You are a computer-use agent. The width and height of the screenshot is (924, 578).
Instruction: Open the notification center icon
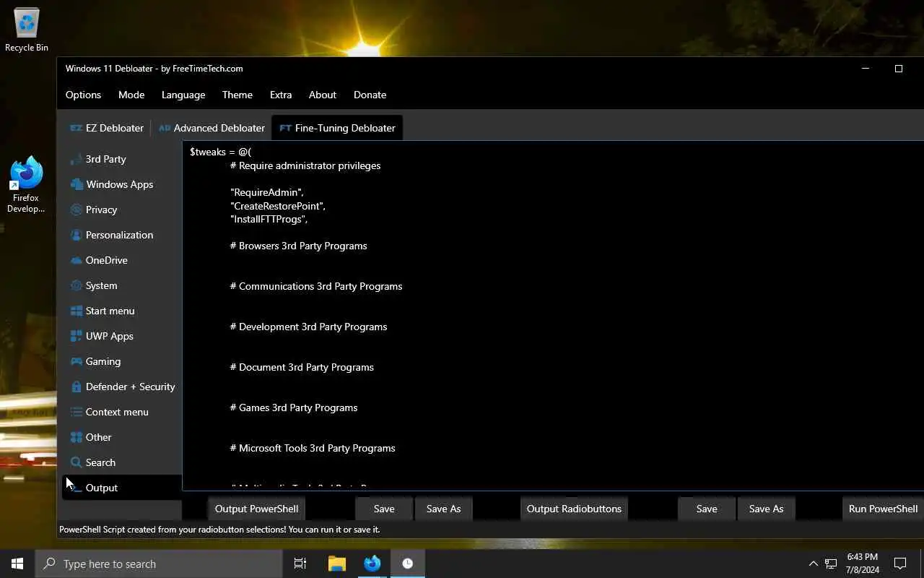900,564
